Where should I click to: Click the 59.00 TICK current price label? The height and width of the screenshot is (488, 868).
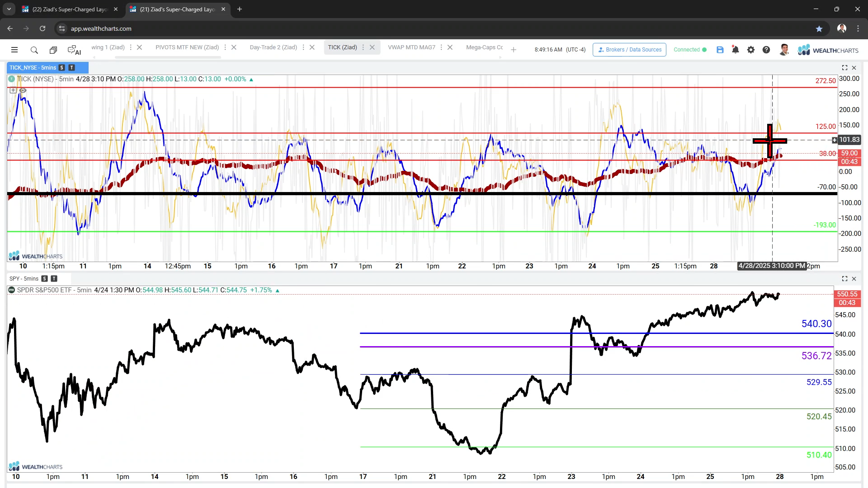pos(849,153)
